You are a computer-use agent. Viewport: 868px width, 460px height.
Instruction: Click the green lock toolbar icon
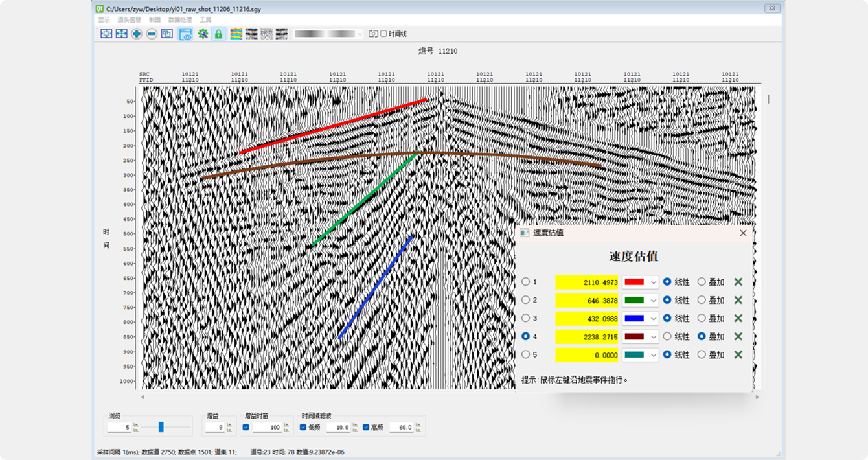[x=218, y=34]
